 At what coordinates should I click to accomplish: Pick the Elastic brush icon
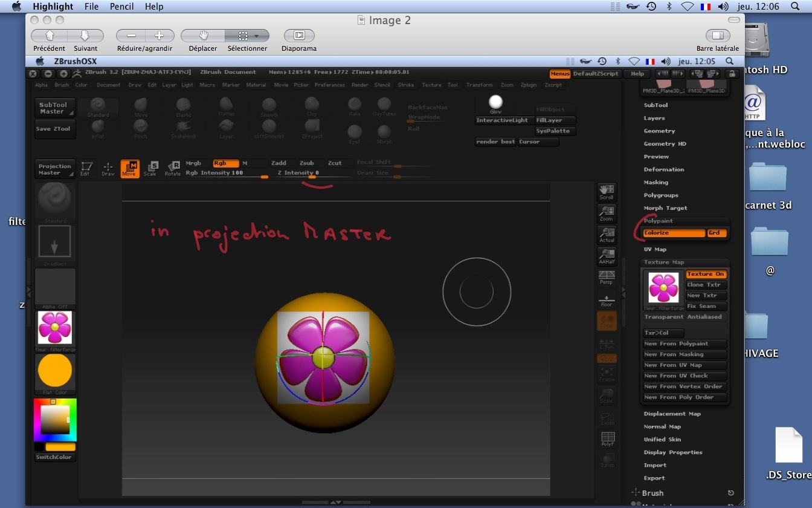[184, 106]
